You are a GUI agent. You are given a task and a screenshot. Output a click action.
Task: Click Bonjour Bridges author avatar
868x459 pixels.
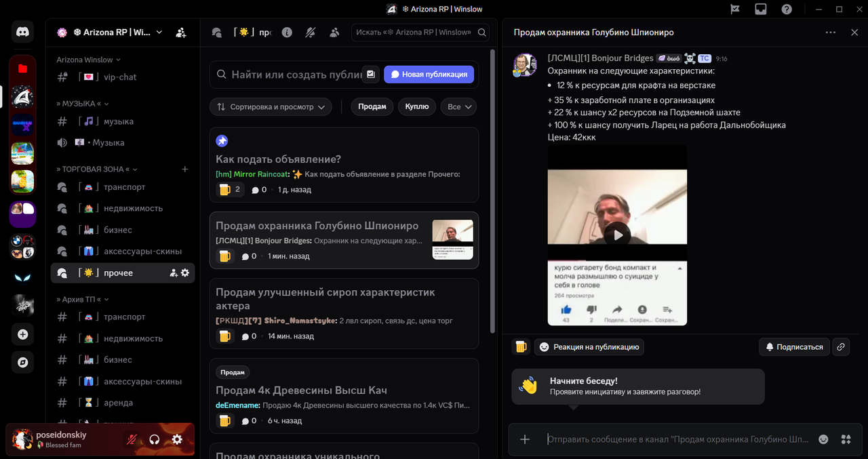pos(525,64)
